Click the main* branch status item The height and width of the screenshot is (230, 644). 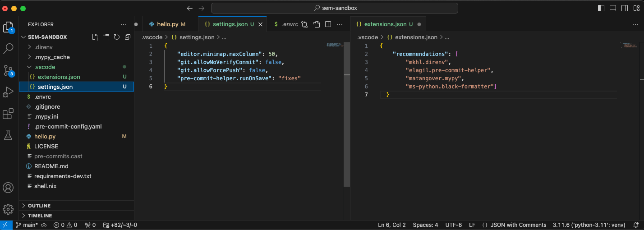[x=27, y=225]
